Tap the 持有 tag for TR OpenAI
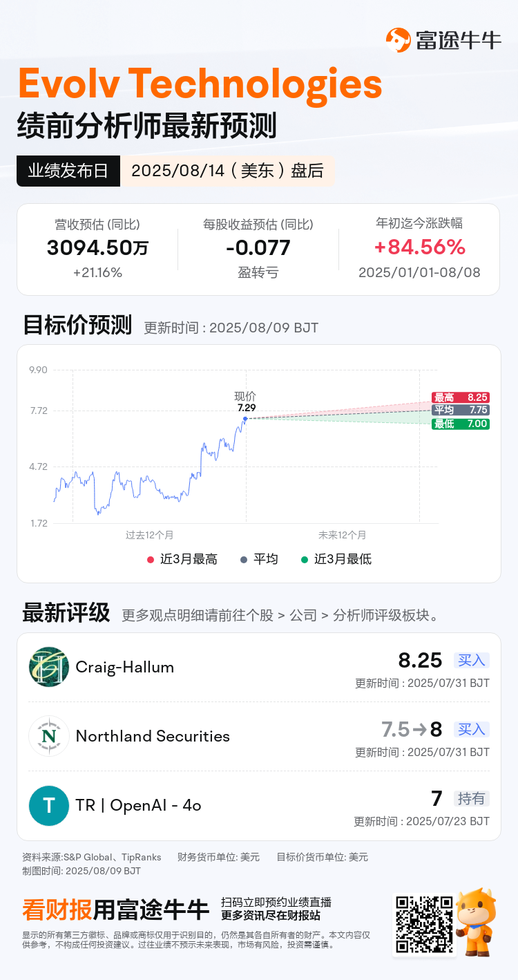 click(472, 798)
